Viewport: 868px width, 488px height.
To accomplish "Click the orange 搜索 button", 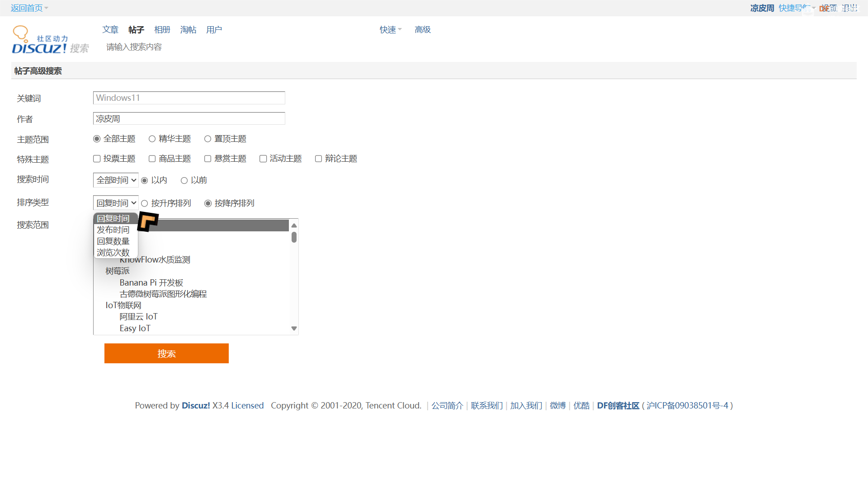I will (x=166, y=353).
